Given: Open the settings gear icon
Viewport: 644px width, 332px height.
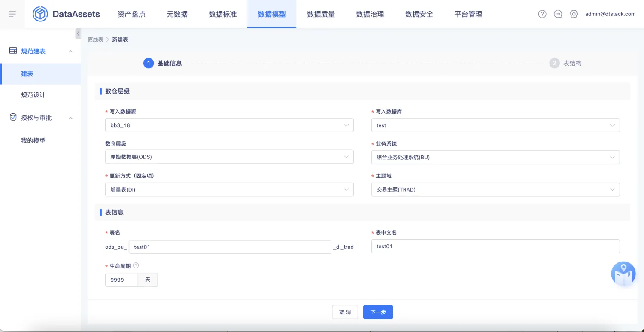Looking at the screenshot, I should pos(574,14).
